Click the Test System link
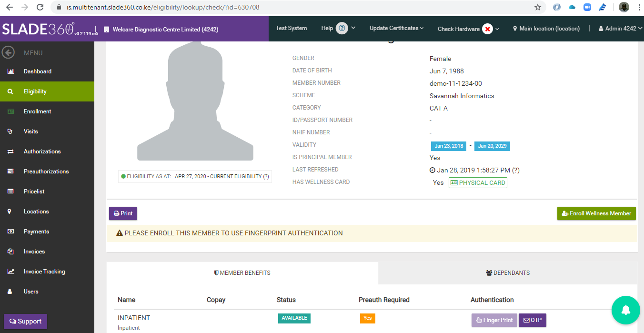Image resolution: width=644 pixels, height=333 pixels. [291, 28]
